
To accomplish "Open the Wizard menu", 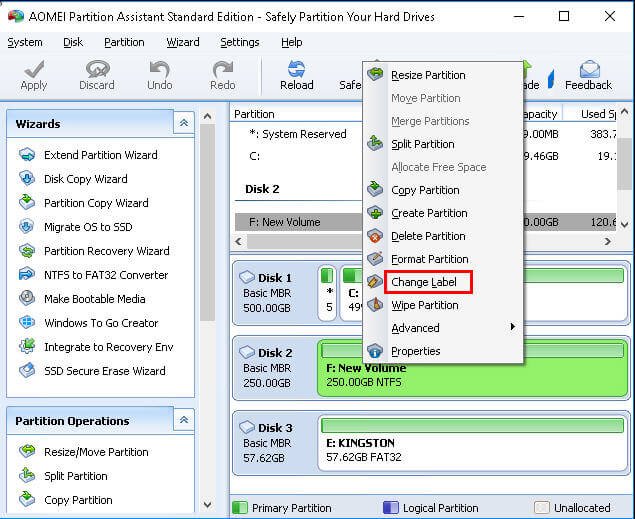I will click(183, 42).
